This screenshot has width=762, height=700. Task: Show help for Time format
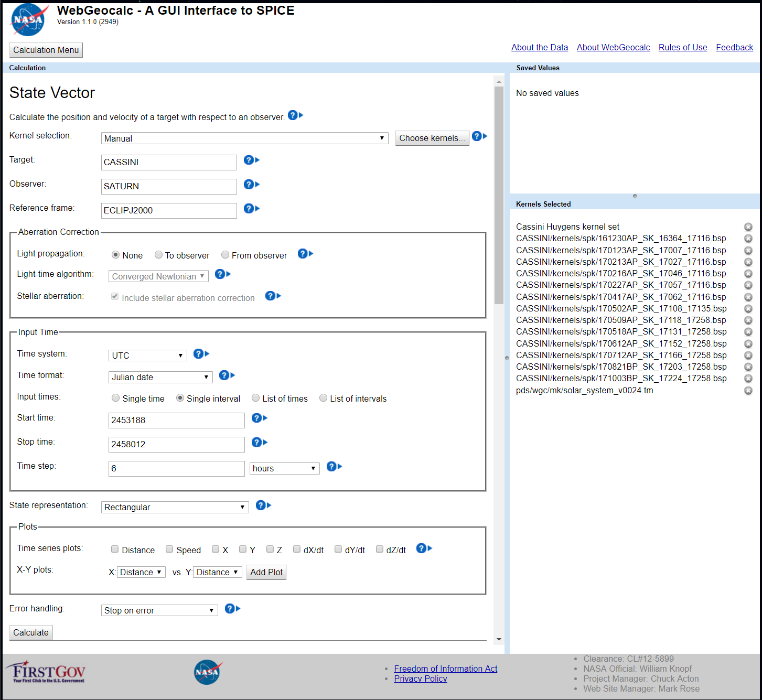point(227,375)
